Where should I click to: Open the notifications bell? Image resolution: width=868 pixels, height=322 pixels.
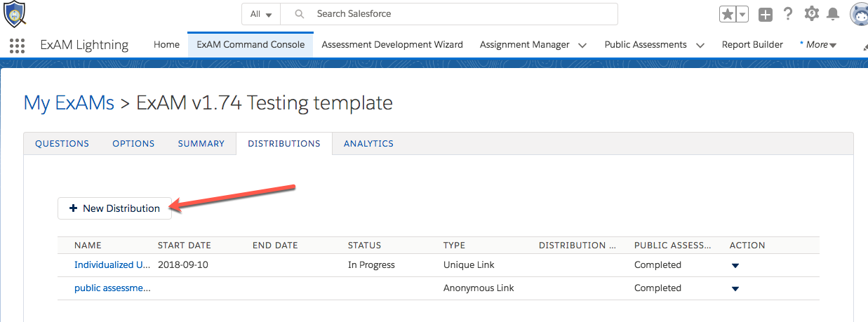(x=833, y=14)
